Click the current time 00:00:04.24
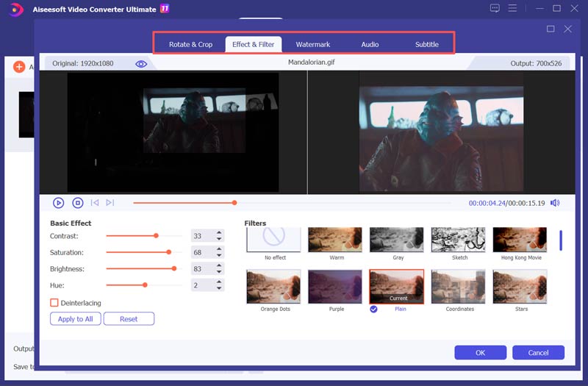The height and width of the screenshot is (386, 588). coord(487,203)
